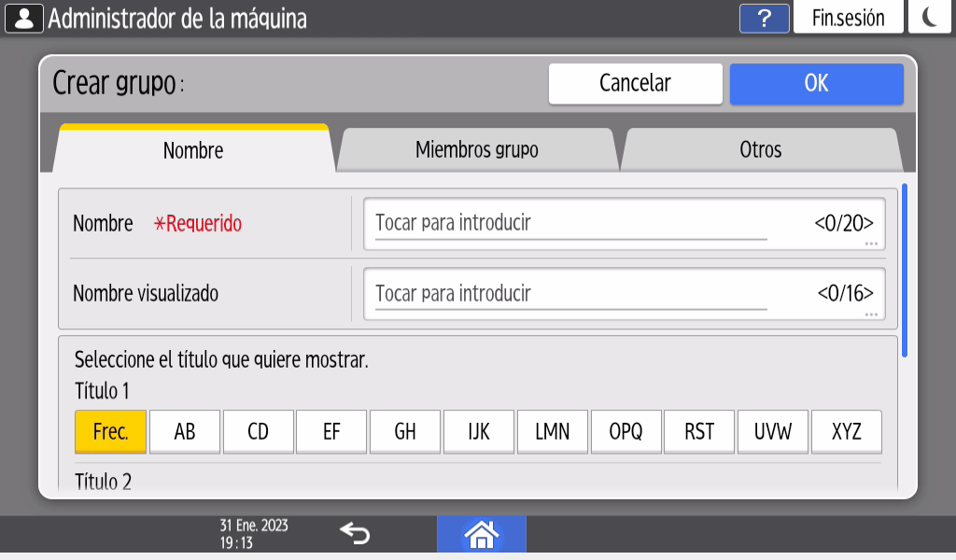Screen dimensions: 956x560
Task: Choose the LMN title key
Action: (x=552, y=431)
